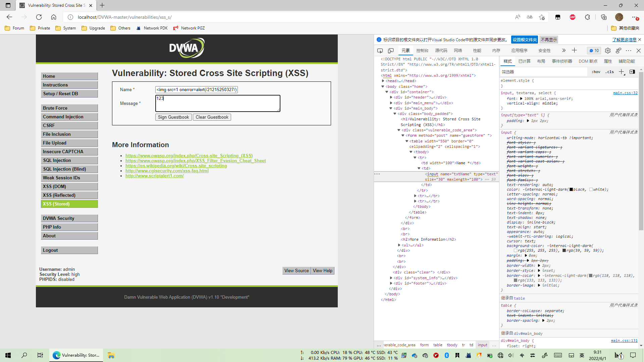Open the tab actions menu icon at top-left

(8, 5)
